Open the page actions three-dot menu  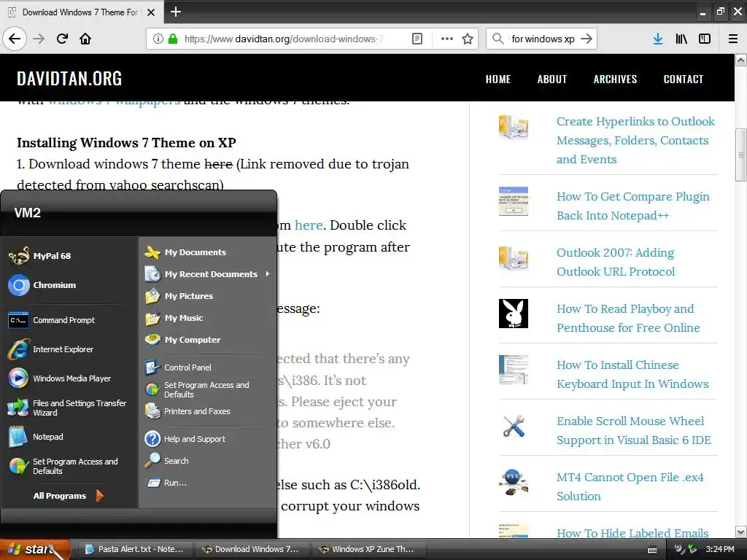447,39
